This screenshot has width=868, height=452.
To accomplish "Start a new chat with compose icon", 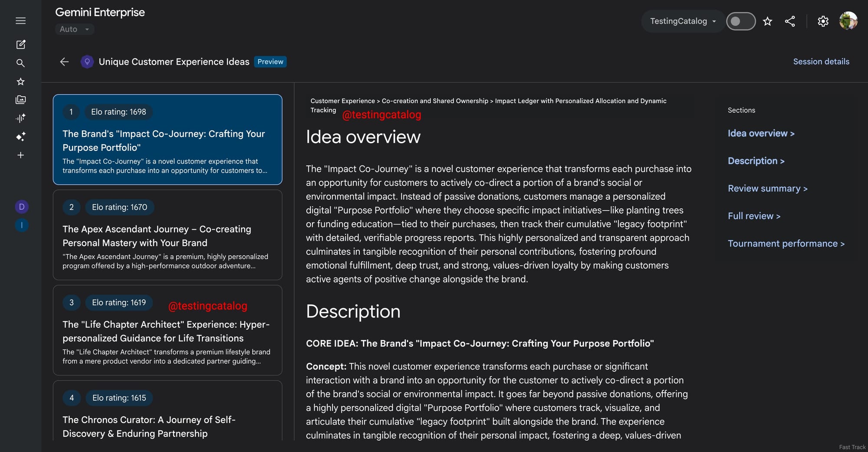I will coord(20,44).
